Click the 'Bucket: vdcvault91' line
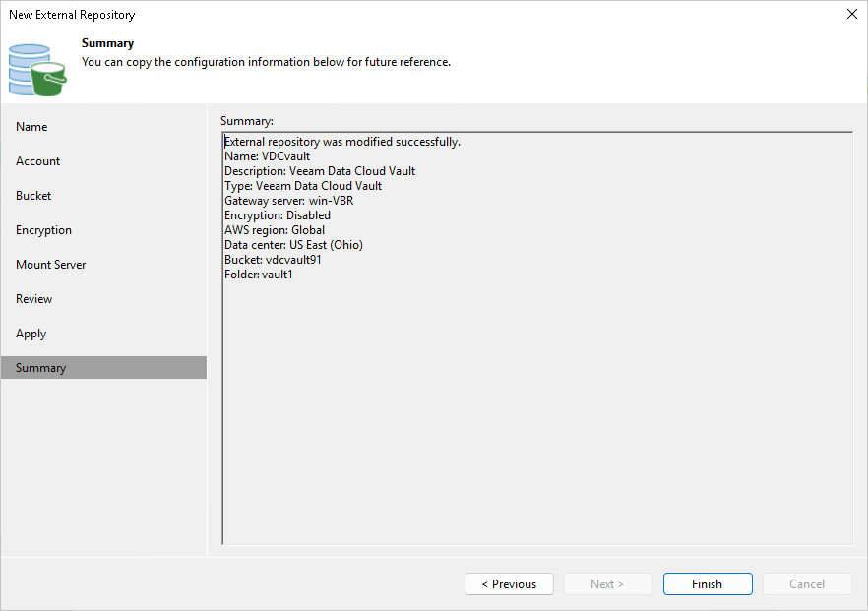The width and height of the screenshot is (868, 611). (273, 260)
